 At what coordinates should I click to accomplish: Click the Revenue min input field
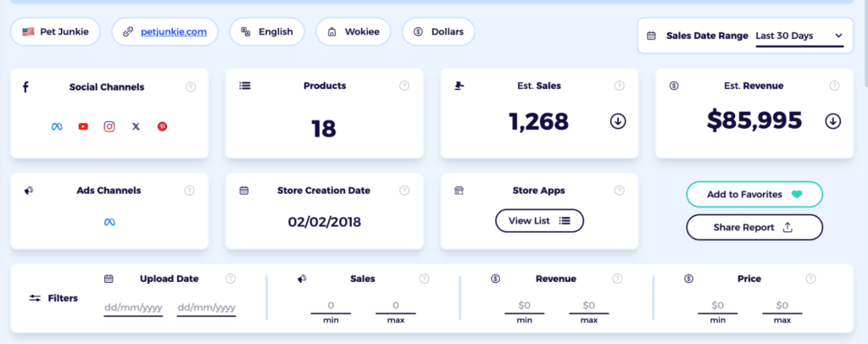point(524,306)
